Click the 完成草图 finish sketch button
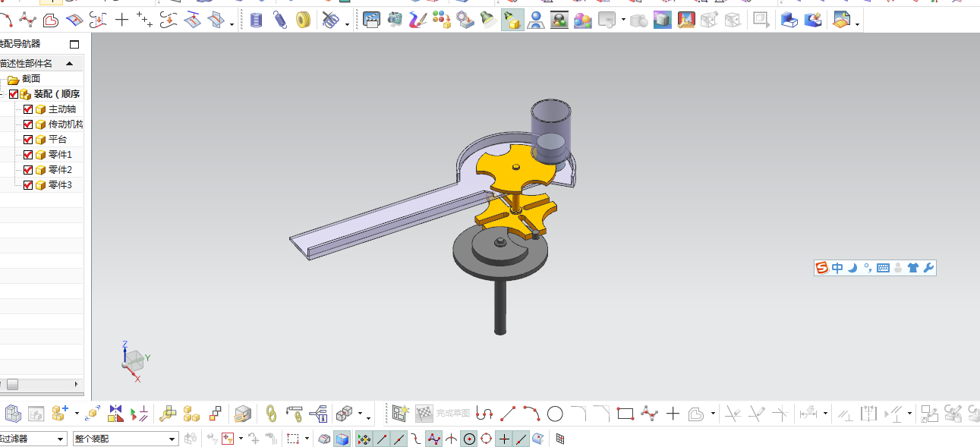This screenshot has width=980, height=447. (443, 414)
